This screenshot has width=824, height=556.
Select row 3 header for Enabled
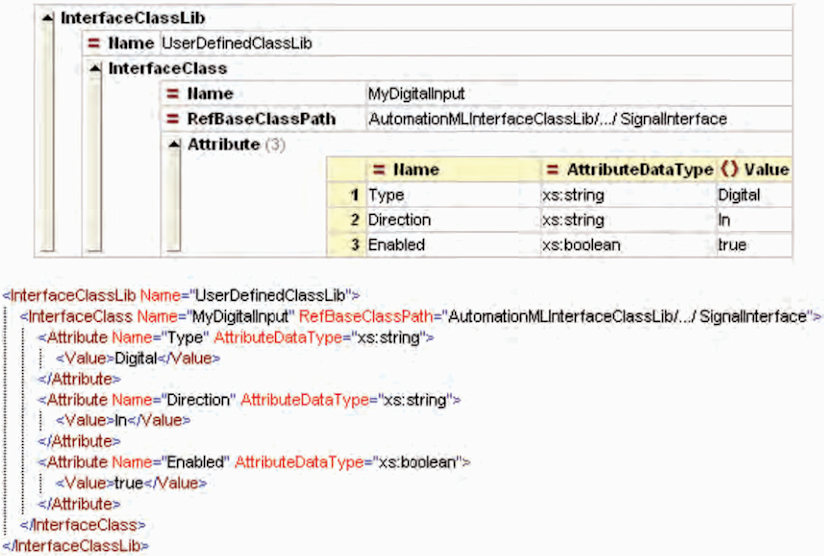click(x=346, y=245)
